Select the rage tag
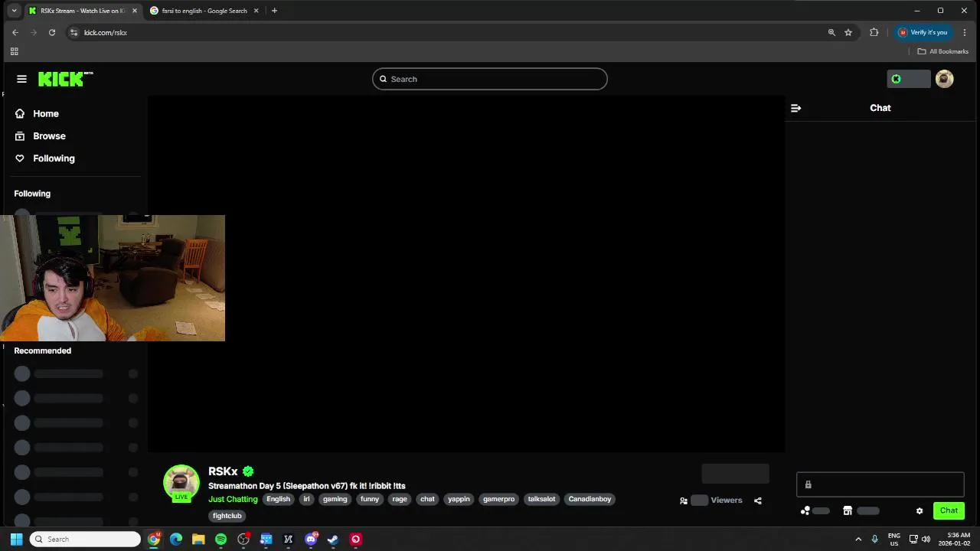 pyautogui.click(x=400, y=499)
